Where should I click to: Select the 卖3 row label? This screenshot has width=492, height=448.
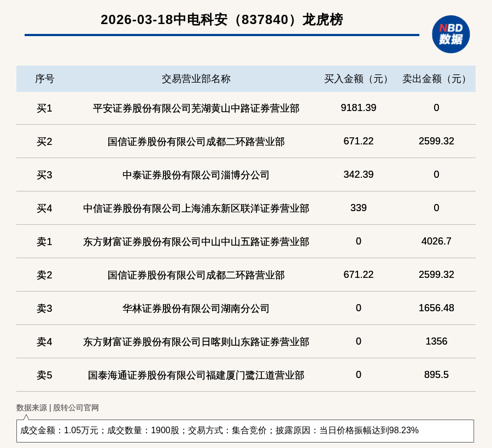tap(45, 309)
